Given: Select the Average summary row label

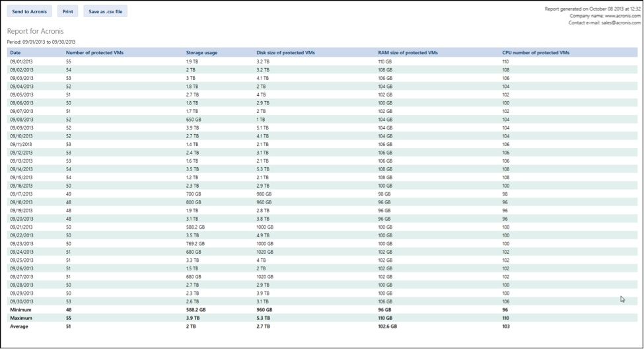Looking at the screenshot, I should click(19, 327).
